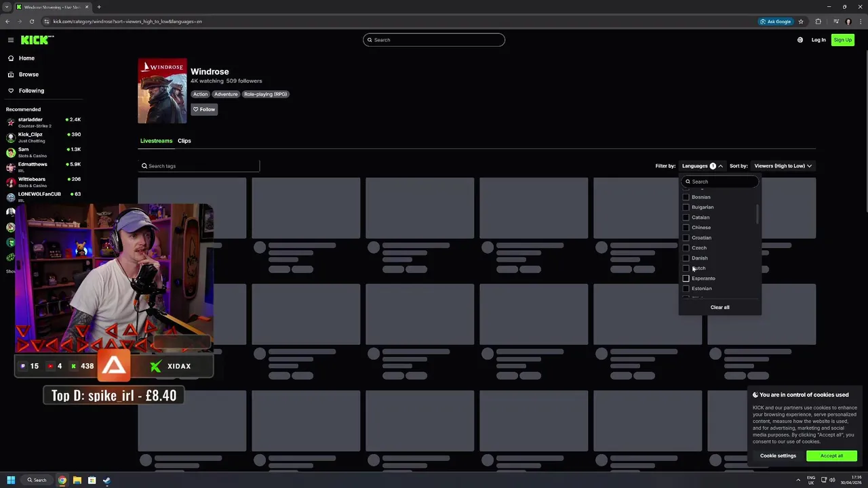Screen dimensions: 868x488
Task: Reload the page
Action: 32,21
